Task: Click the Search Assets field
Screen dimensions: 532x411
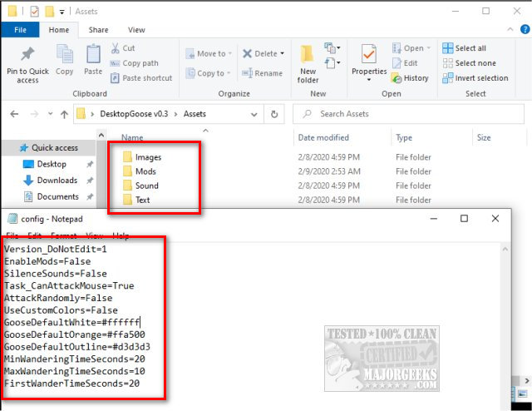Action: coord(408,114)
